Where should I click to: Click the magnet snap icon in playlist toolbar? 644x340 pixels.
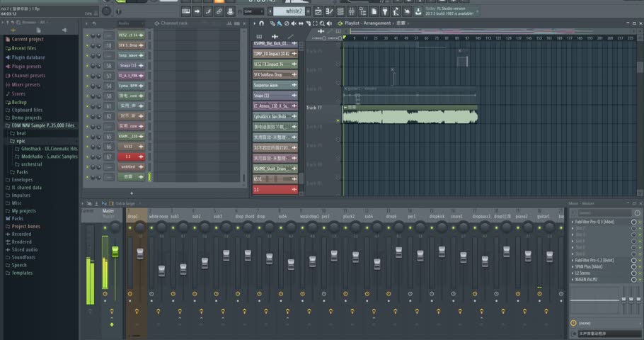(263, 23)
